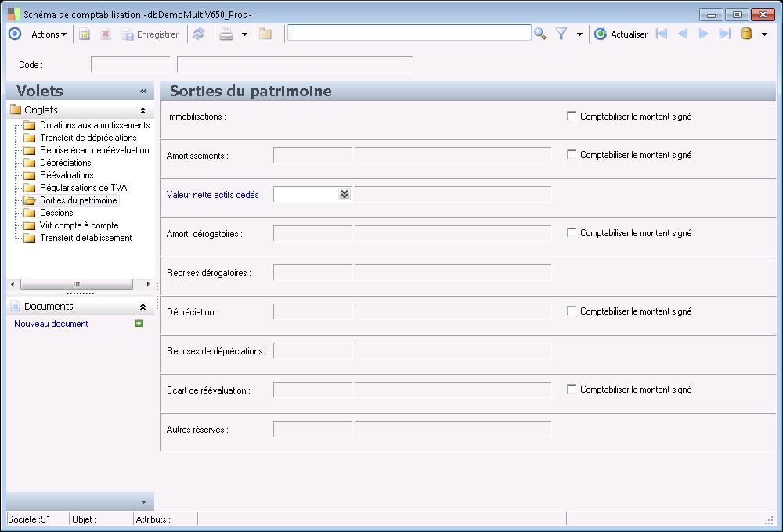
Task: Click the Reprises dérogatoires code field
Action: pos(313,272)
